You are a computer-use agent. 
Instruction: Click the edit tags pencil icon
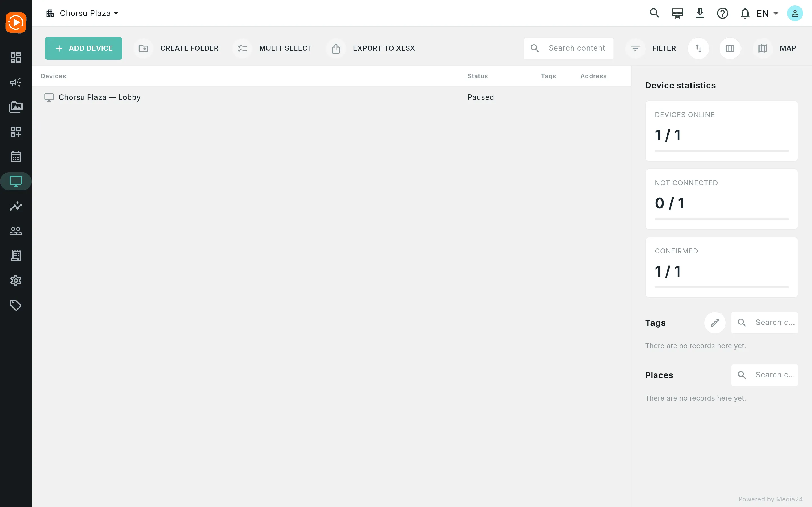point(715,323)
